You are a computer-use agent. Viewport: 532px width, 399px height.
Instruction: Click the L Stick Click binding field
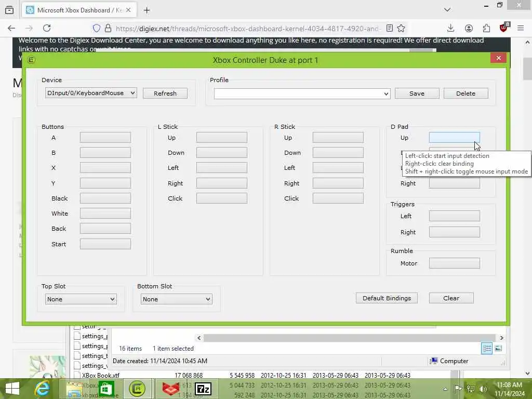point(221,198)
